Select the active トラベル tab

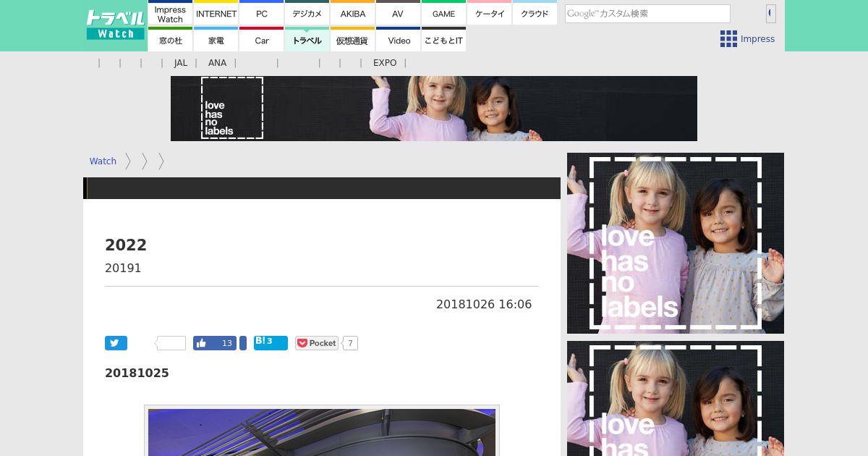[x=307, y=40]
